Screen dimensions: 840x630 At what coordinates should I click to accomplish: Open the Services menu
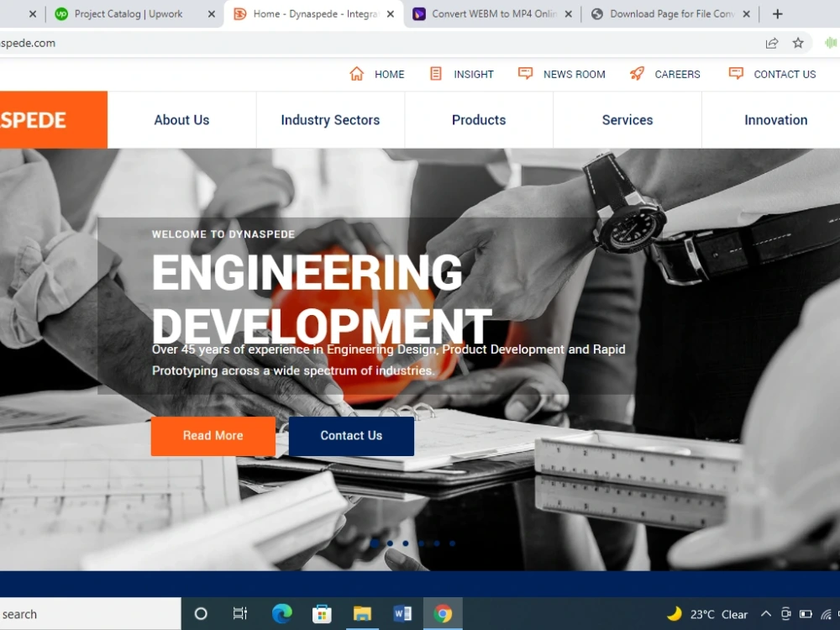[x=627, y=120]
